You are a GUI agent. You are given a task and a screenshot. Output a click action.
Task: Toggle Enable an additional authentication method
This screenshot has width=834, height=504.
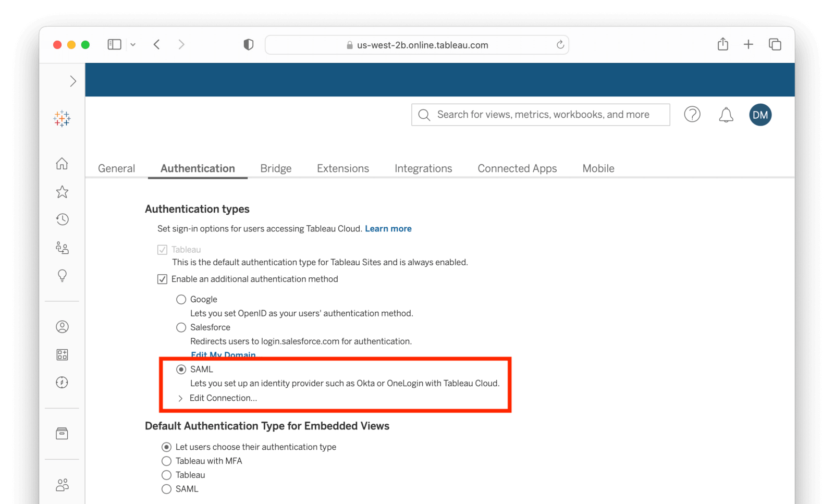click(x=162, y=279)
